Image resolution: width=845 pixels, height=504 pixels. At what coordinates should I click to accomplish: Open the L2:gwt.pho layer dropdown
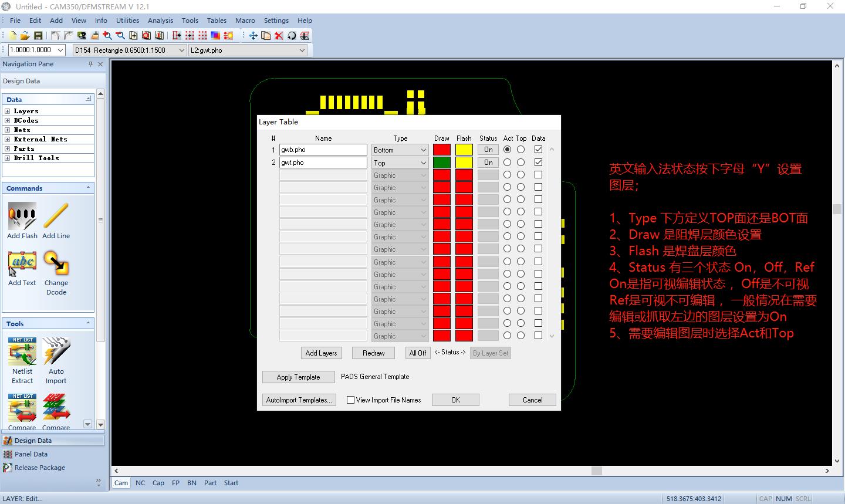302,50
